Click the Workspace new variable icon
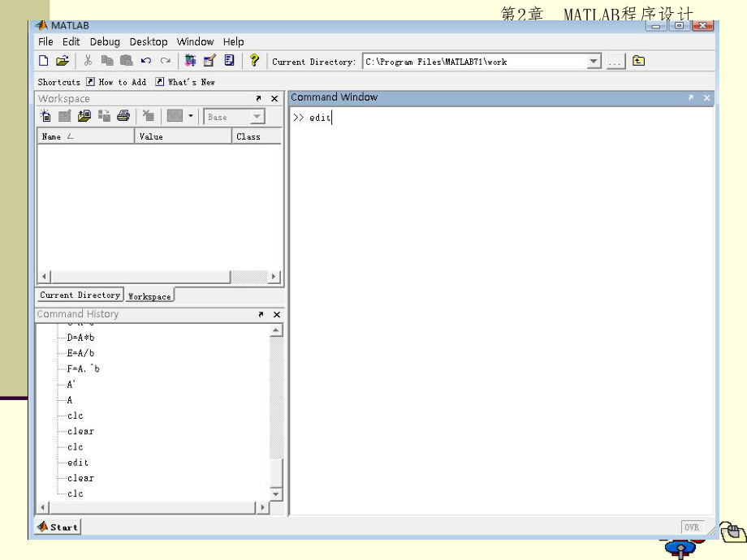Viewport: 747px width, 560px height. point(45,116)
